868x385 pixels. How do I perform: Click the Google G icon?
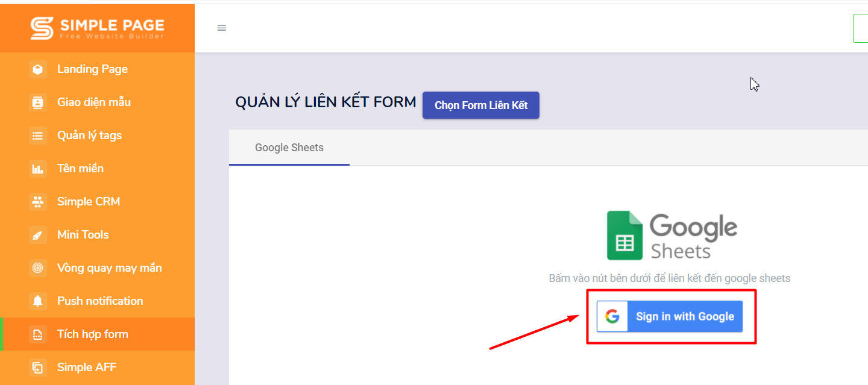pyautogui.click(x=612, y=316)
